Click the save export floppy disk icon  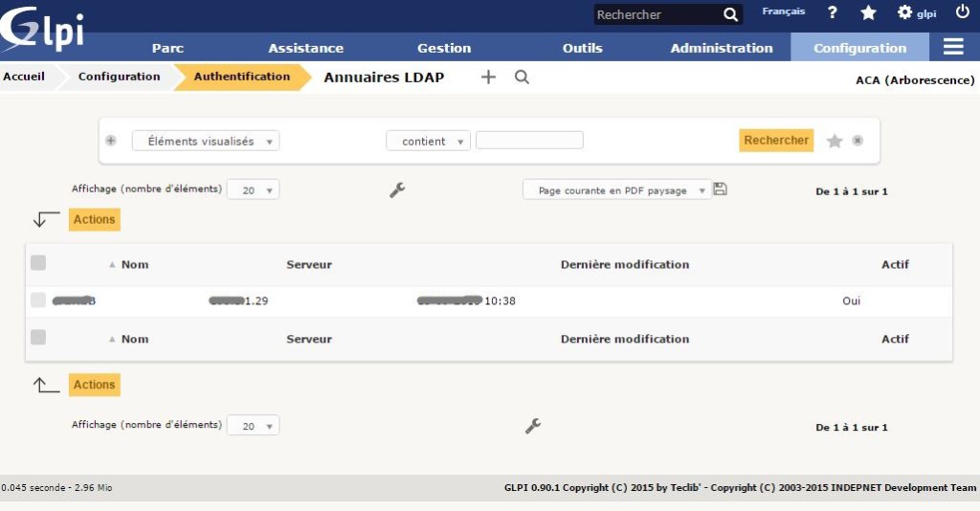coord(721,189)
